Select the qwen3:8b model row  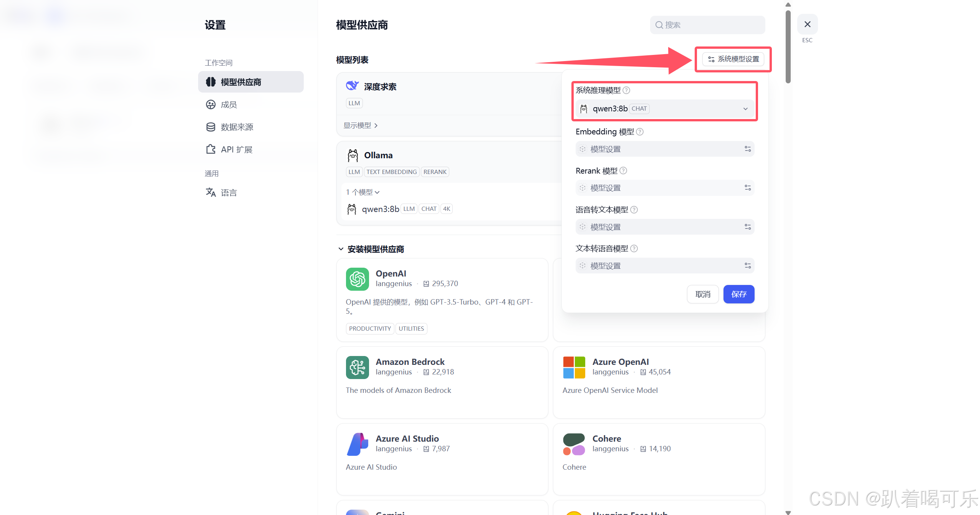click(399, 209)
